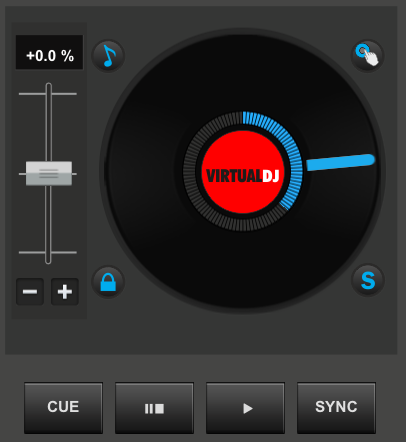Click the blue S slip button
406x442 pixels.
click(x=368, y=280)
